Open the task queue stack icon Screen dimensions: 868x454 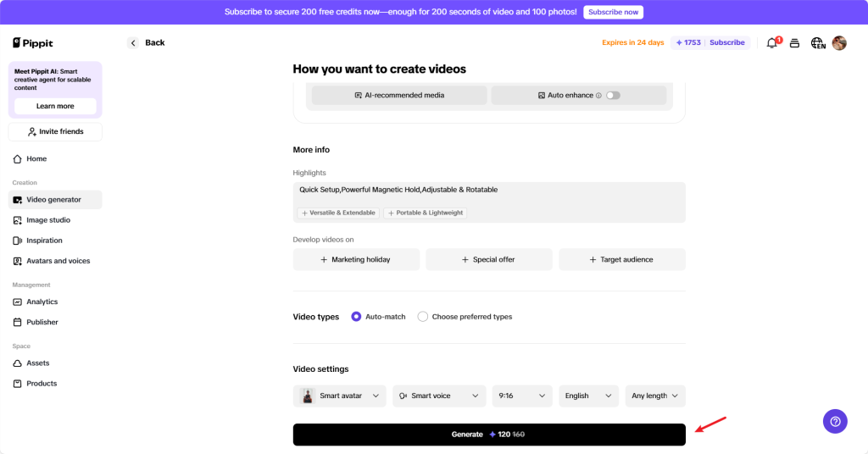pos(794,42)
